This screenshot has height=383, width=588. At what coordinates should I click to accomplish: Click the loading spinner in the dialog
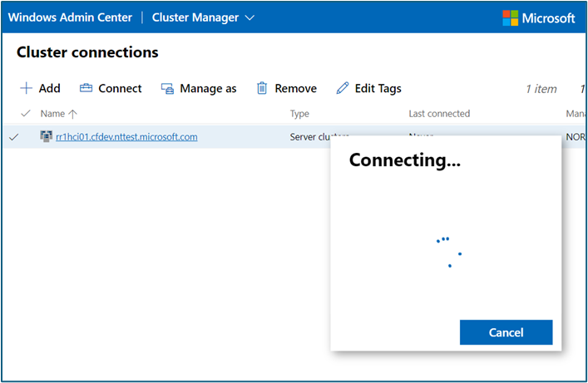tap(449, 252)
